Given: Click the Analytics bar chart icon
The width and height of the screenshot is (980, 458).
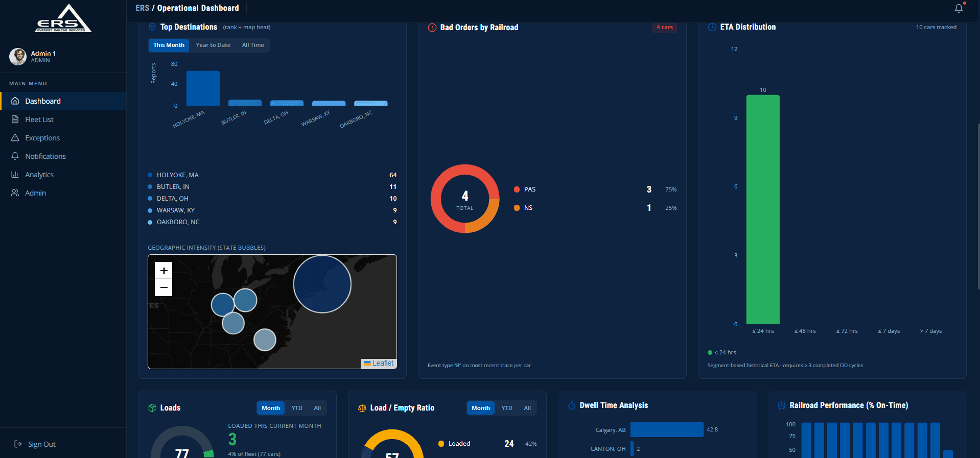Looking at the screenshot, I should 15,175.
